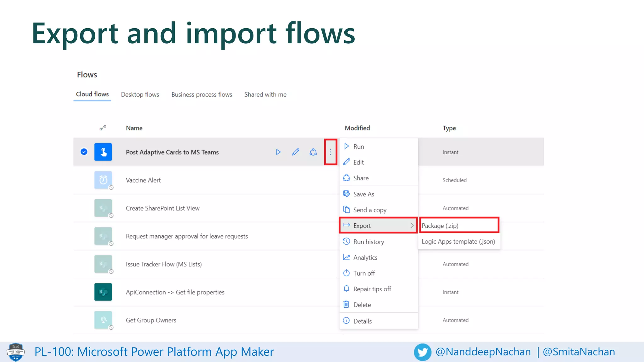Viewport: 644px width, 362px height.
Task: Select Send a copy menu entry
Action: (x=379, y=210)
